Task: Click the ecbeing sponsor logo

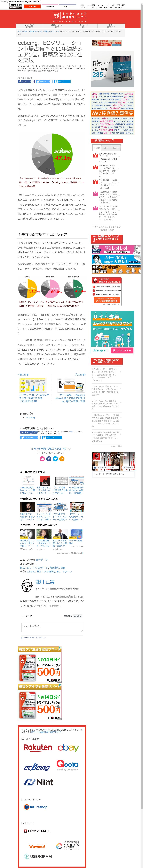Action: pos(37,767)
